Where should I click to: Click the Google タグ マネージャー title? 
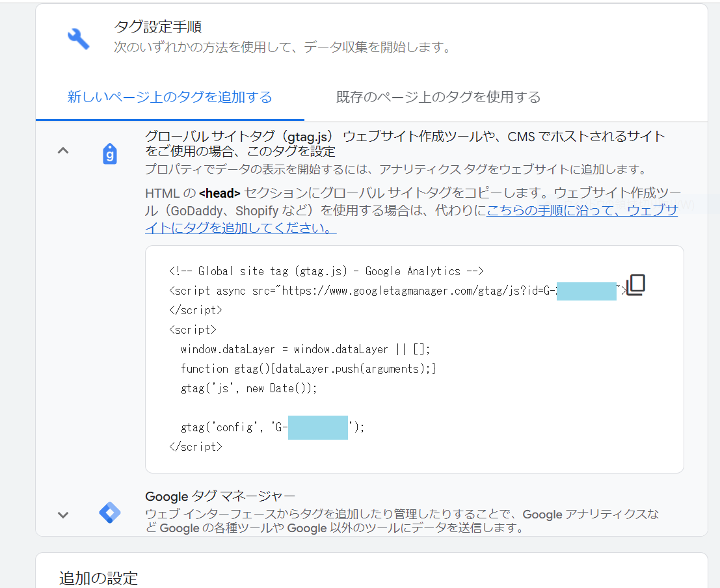point(220,496)
